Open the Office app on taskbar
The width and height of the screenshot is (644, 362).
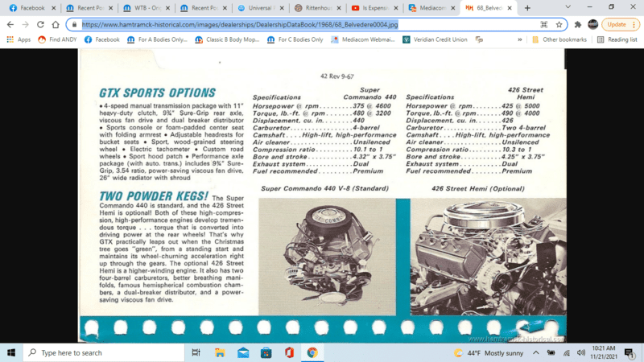point(289,352)
